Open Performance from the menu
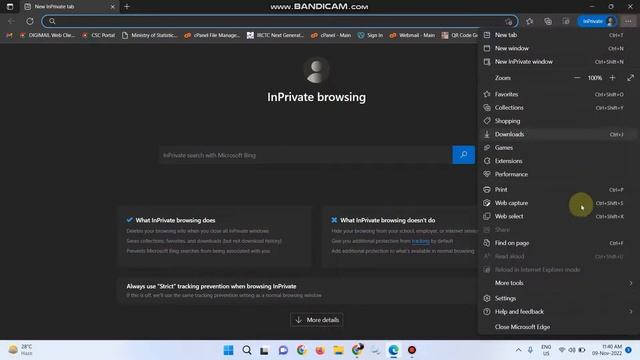The width and height of the screenshot is (640, 360). tap(557, 174)
